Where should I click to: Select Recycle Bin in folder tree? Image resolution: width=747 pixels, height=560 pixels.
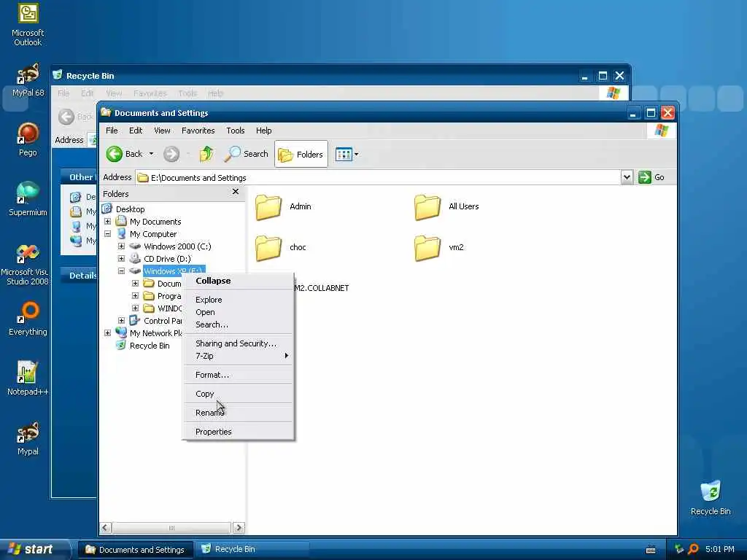click(149, 346)
